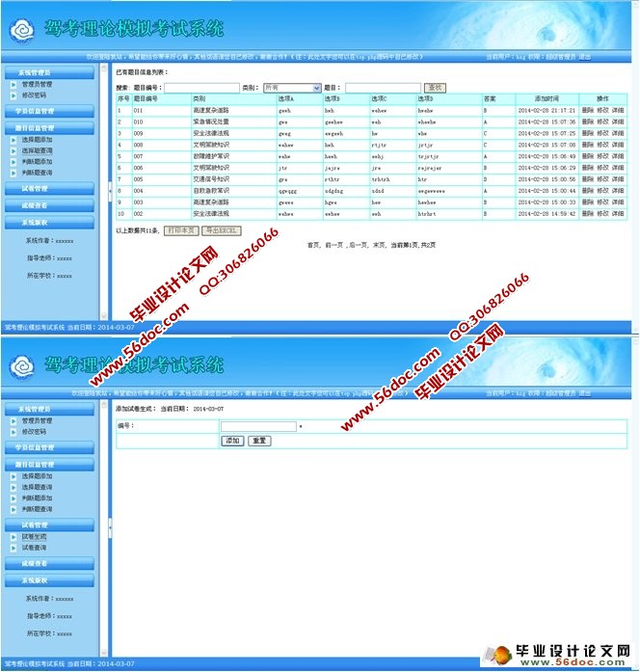Open 修改密码 link in 添加试卷生成 screen
The image size is (640, 672).
pos(34,432)
